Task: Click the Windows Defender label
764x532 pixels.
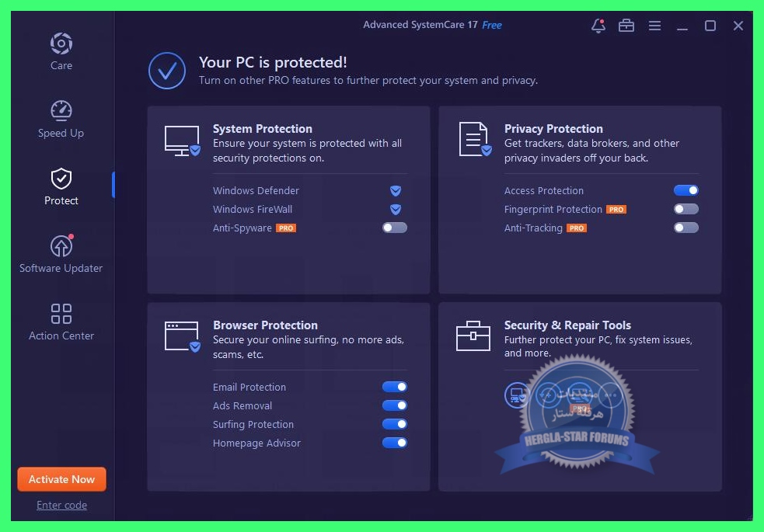Action: coord(256,191)
